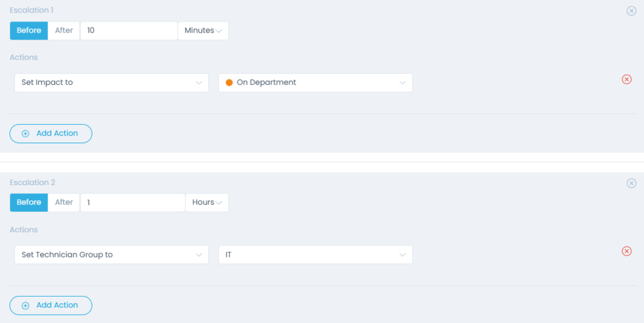Image resolution: width=644 pixels, height=323 pixels.
Task: Expand the Set Impact to dropdown
Action: click(111, 82)
